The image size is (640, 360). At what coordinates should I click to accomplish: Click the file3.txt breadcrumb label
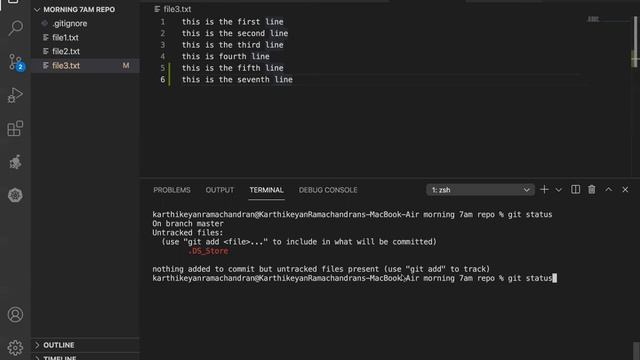coord(177,9)
